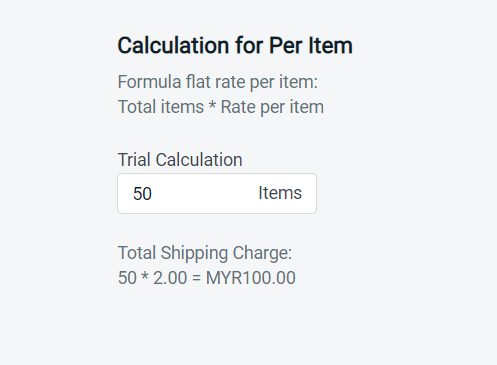Click the word 'Trial' in the field label
Viewport: 497px width, 365px height.
click(x=134, y=160)
